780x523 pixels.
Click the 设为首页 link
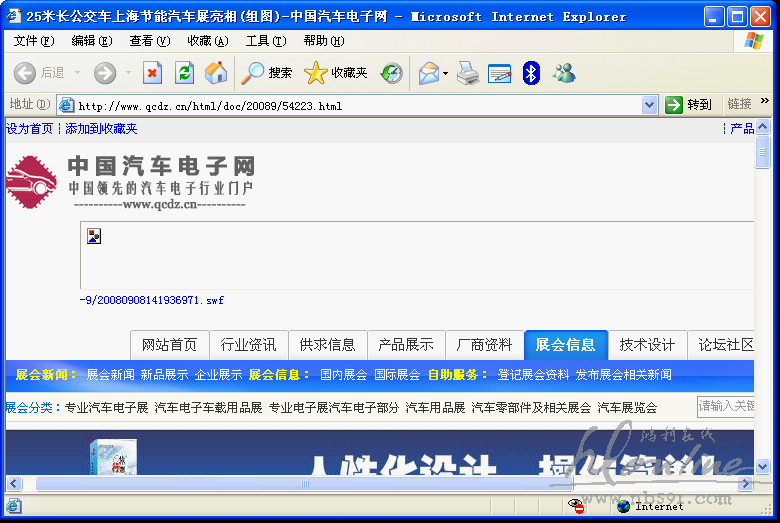coord(29,128)
